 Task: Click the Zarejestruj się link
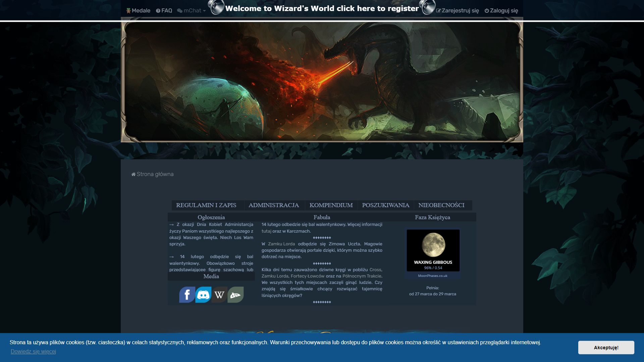458,11
